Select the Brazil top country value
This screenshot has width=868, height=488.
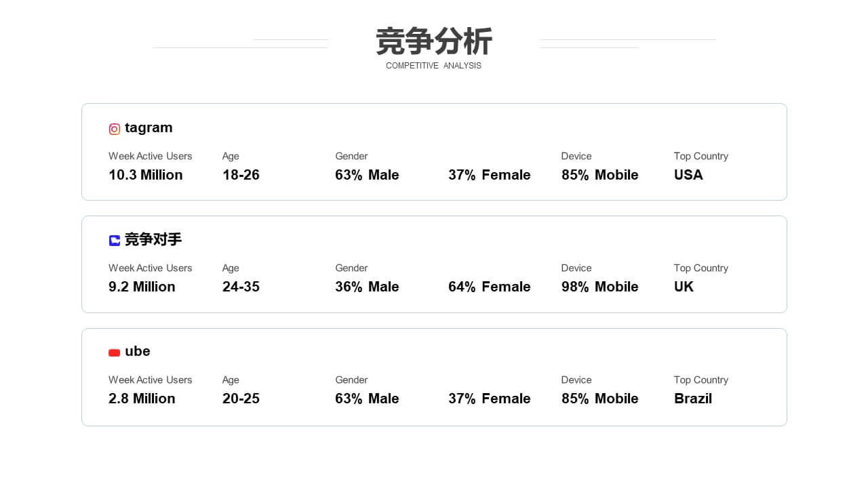[693, 399]
